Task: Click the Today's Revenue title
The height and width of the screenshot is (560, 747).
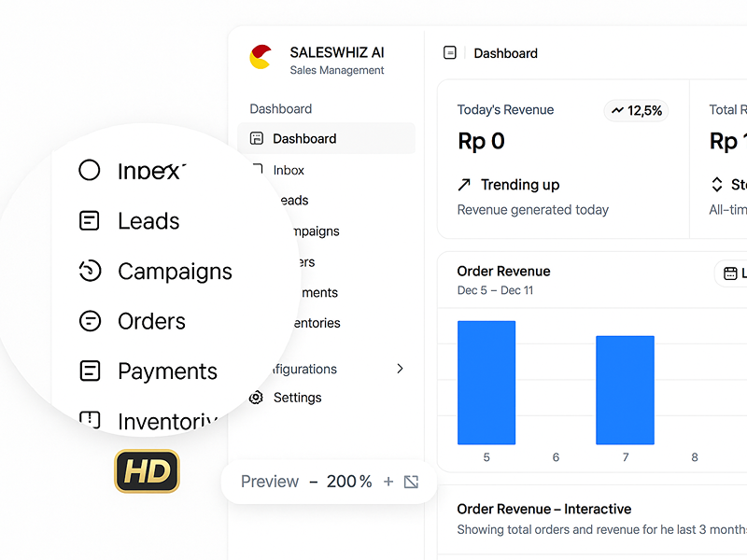Action: click(505, 110)
